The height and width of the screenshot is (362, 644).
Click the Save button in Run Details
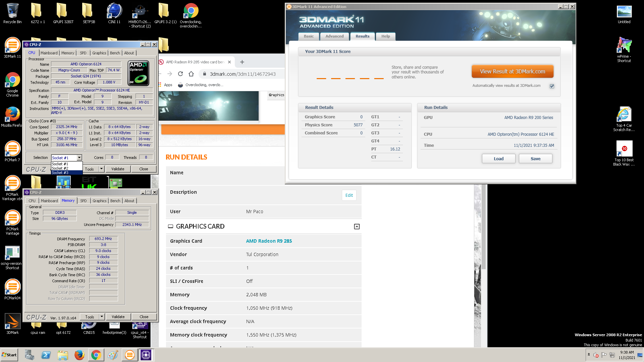pyautogui.click(x=535, y=159)
